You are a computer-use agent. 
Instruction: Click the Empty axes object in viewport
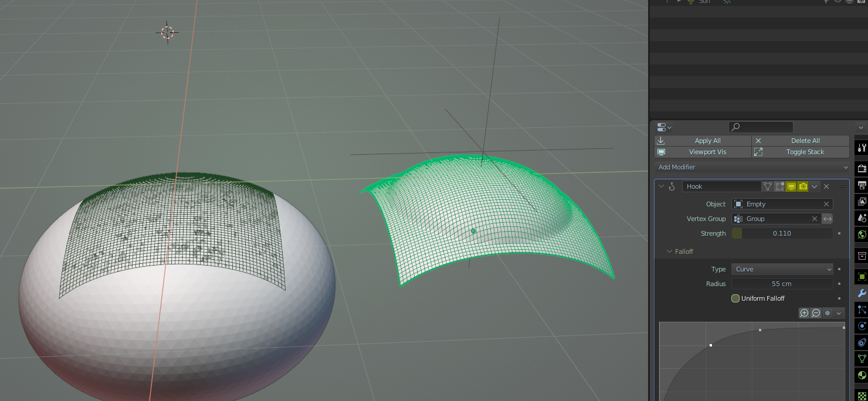pyautogui.click(x=483, y=152)
